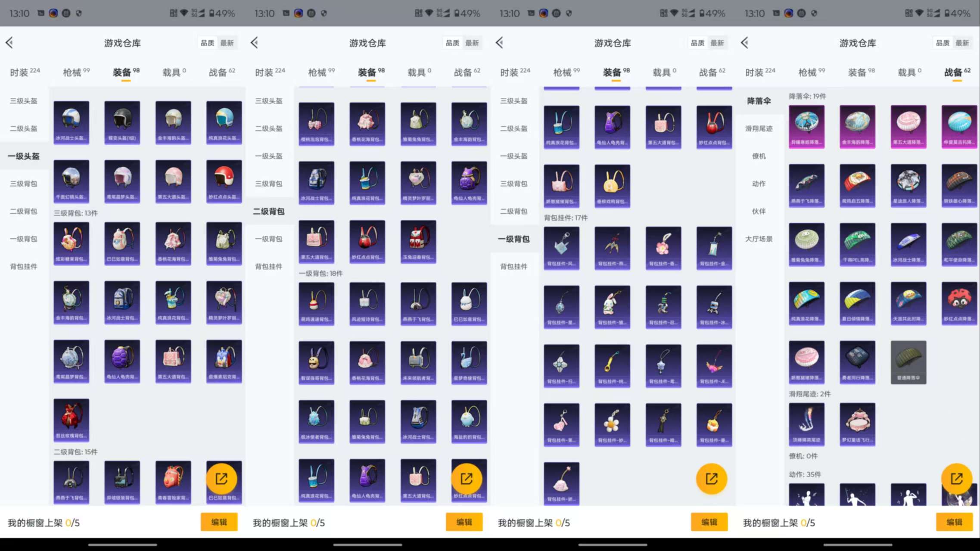Select the 燕燕于飞降落伞 parachute icon
Viewport: 980px width, 551px height.
806,185
